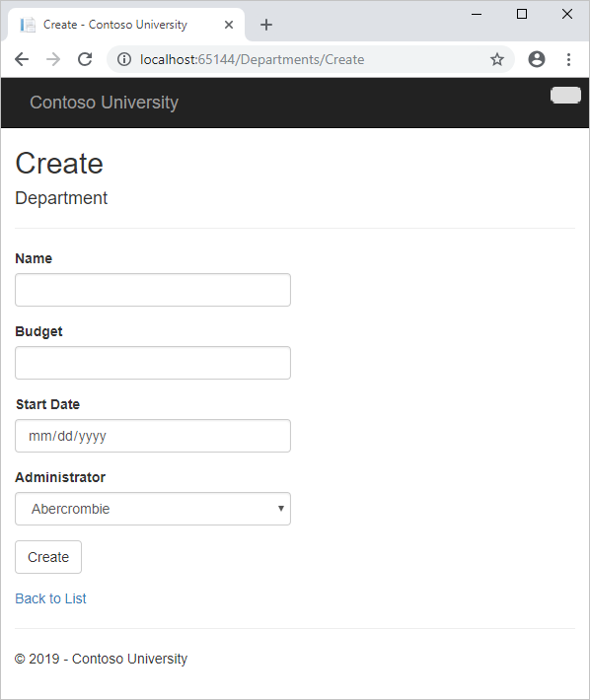The image size is (590, 700).
Task: Open a new tab with the plus icon
Action: pos(266,25)
